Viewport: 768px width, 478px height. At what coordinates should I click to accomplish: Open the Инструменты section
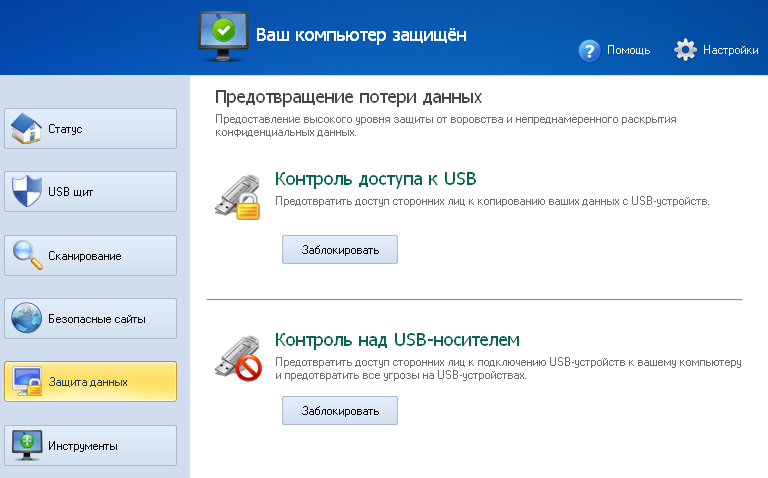(91, 445)
